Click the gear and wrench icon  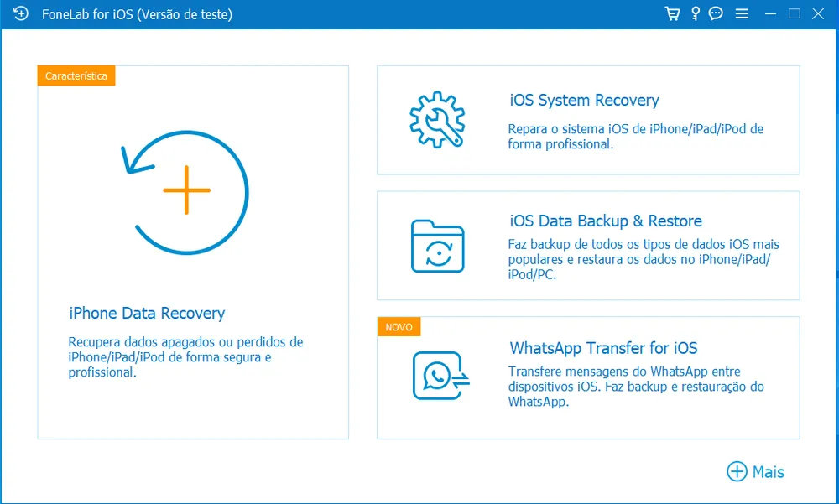pos(436,118)
